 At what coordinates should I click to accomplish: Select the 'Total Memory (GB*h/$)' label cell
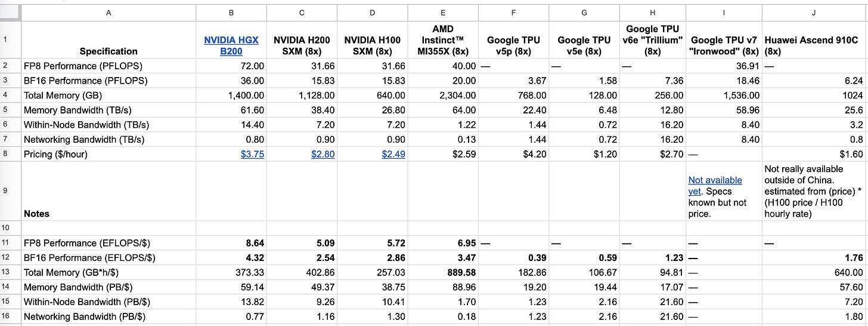[x=108, y=272]
